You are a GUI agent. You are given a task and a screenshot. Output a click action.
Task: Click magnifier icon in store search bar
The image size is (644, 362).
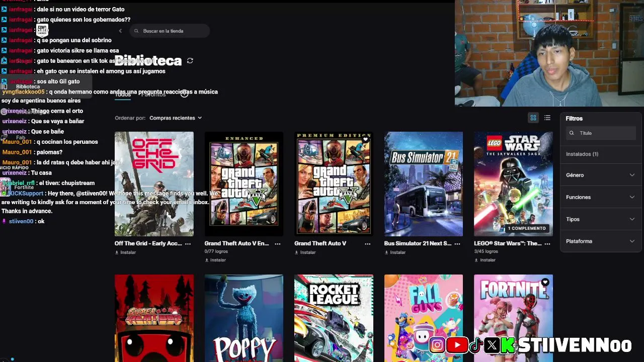point(136,31)
